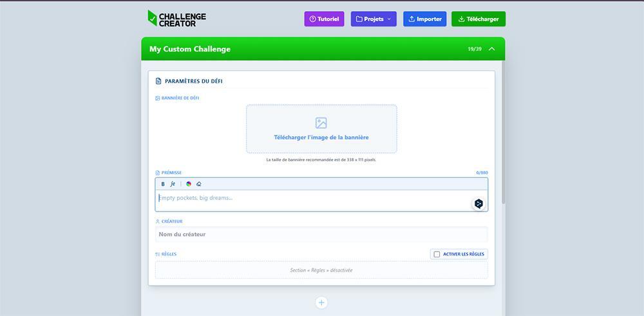Click the dark hexagon extension icon
Viewport: 644px width, 316px height.
pyautogui.click(x=478, y=204)
